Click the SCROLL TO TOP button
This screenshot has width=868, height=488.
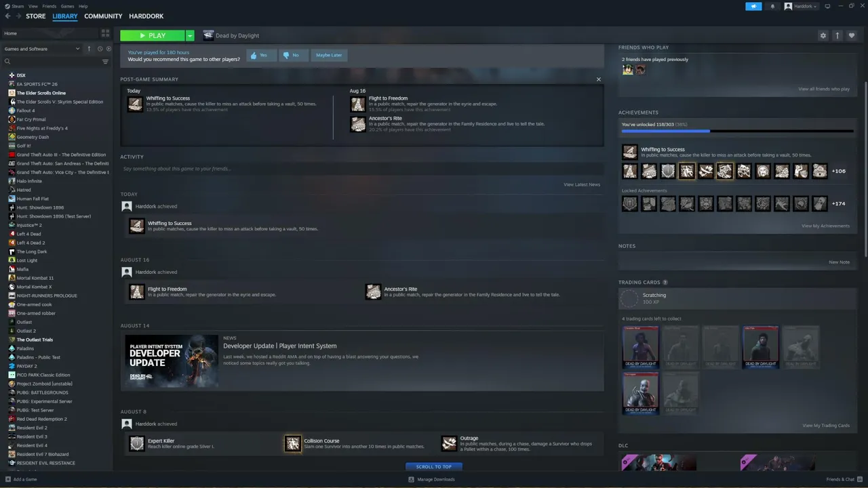point(434,466)
